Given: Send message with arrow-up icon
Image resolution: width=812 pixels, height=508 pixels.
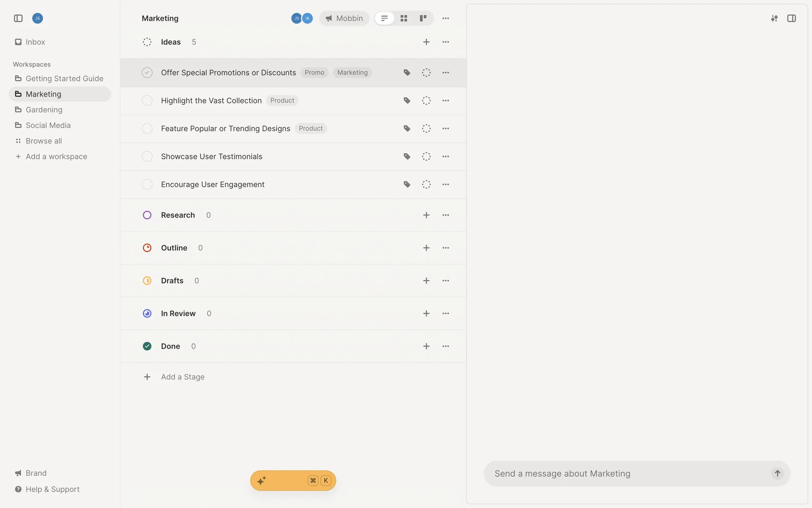Looking at the screenshot, I should [x=777, y=473].
